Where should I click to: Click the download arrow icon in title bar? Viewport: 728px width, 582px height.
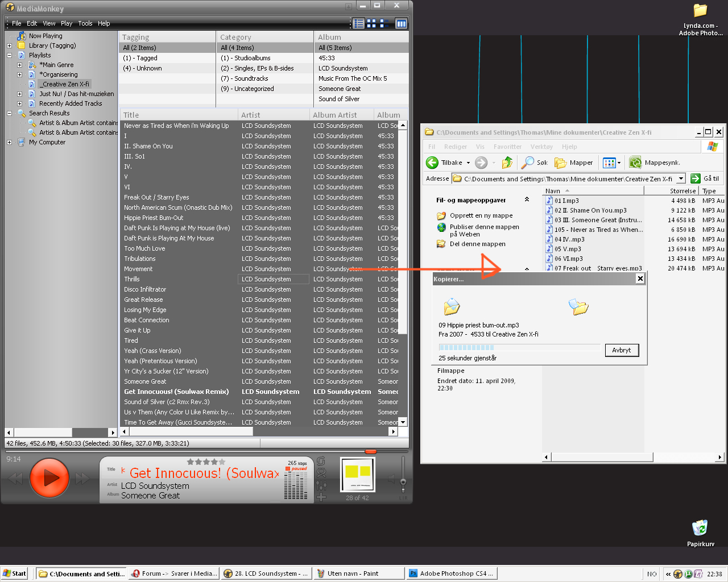click(x=349, y=7)
